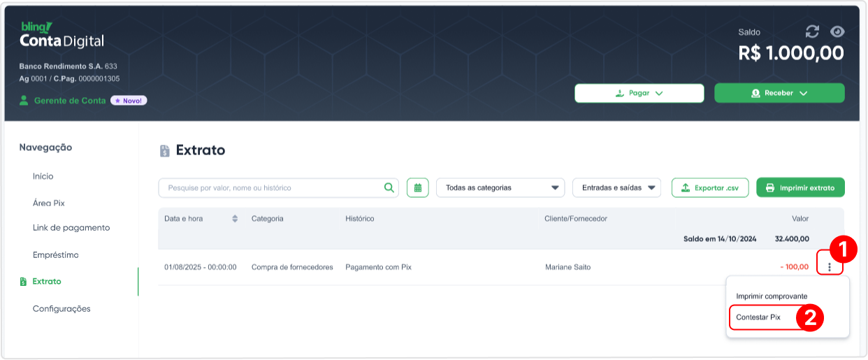Focus the Pesquise por valor search field
Viewport: 868px width, 360px height.
pos(273,187)
